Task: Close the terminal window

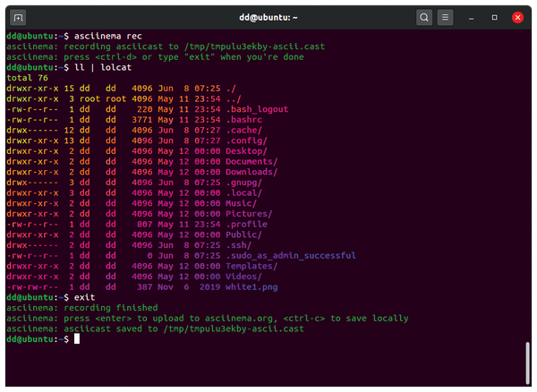Action: click(x=517, y=18)
